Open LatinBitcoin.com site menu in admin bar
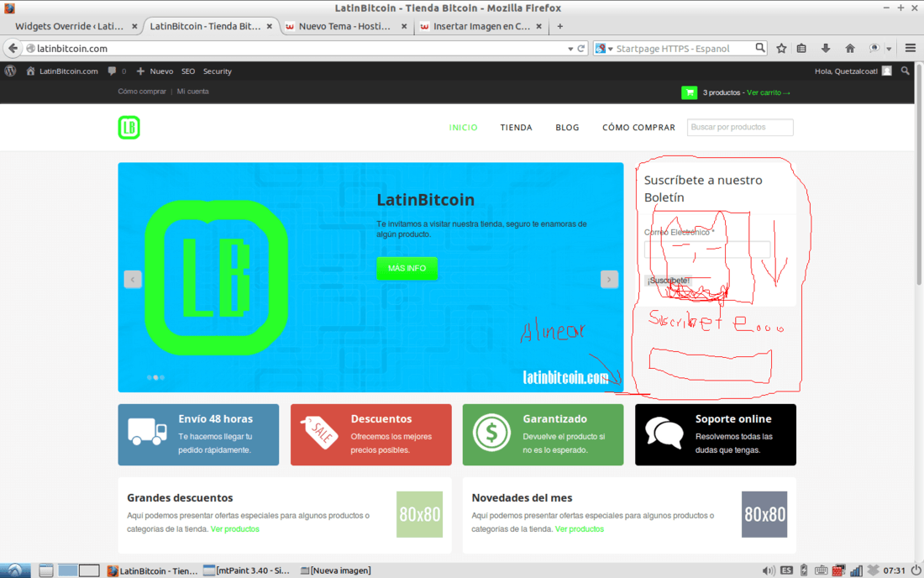The width and height of the screenshot is (924, 578). (62, 71)
